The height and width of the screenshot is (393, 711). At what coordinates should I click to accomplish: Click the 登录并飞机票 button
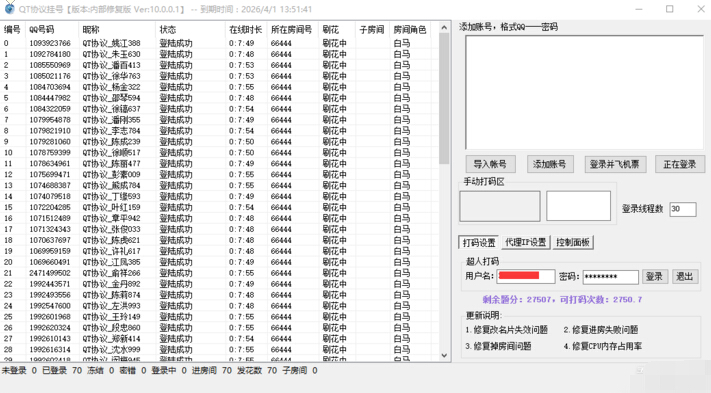click(x=614, y=164)
